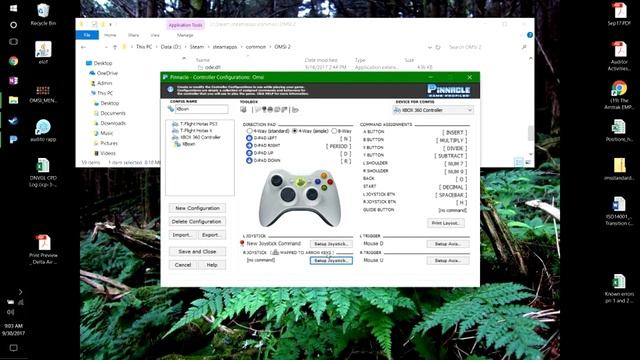Select XBOX 360 Controller in the config tree
The width and height of the screenshot is (640, 360).
click(200, 137)
